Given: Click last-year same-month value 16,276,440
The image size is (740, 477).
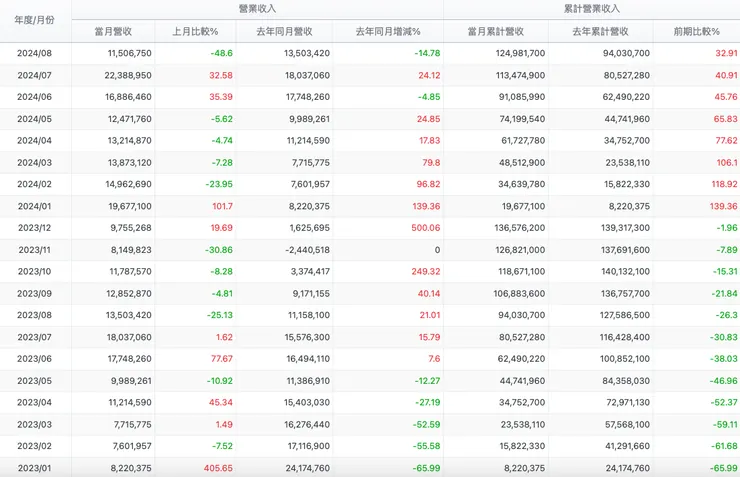Looking at the screenshot, I should click(x=307, y=425).
